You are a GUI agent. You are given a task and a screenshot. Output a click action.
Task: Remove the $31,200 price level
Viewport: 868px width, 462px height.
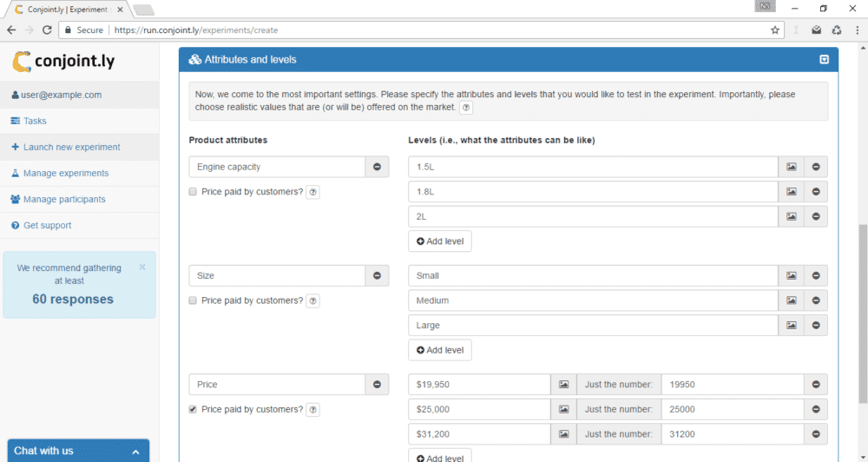click(x=815, y=434)
